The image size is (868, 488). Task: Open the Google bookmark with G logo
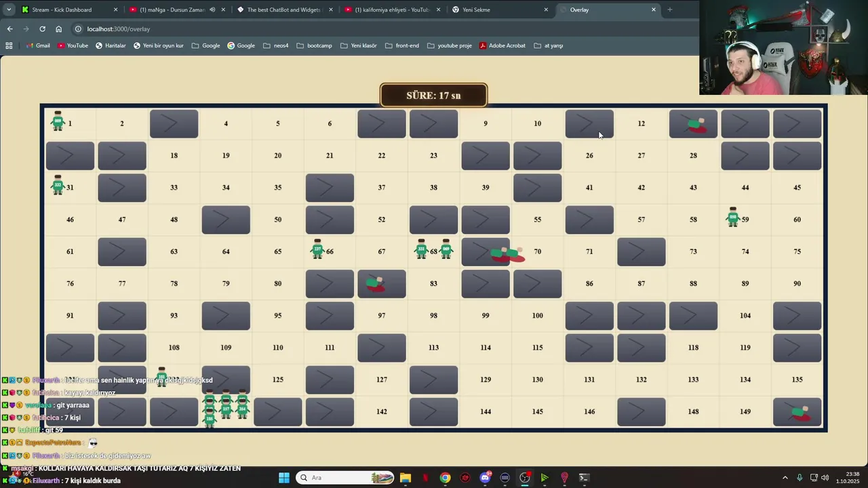[241, 45]
